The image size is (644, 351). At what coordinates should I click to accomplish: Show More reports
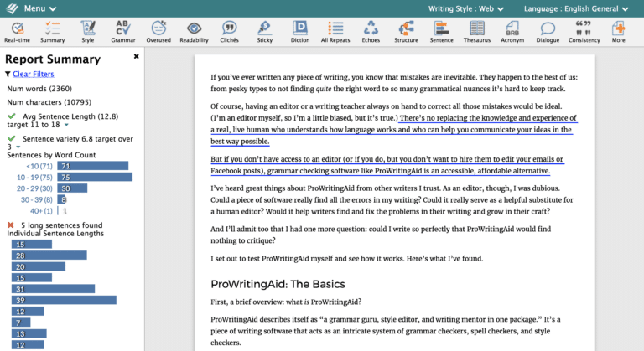(618, 32)
